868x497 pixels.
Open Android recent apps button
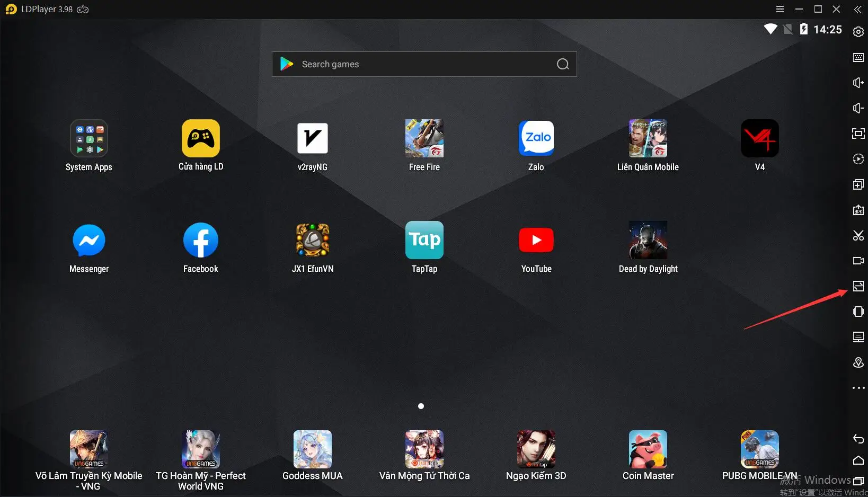pos(858,481)
